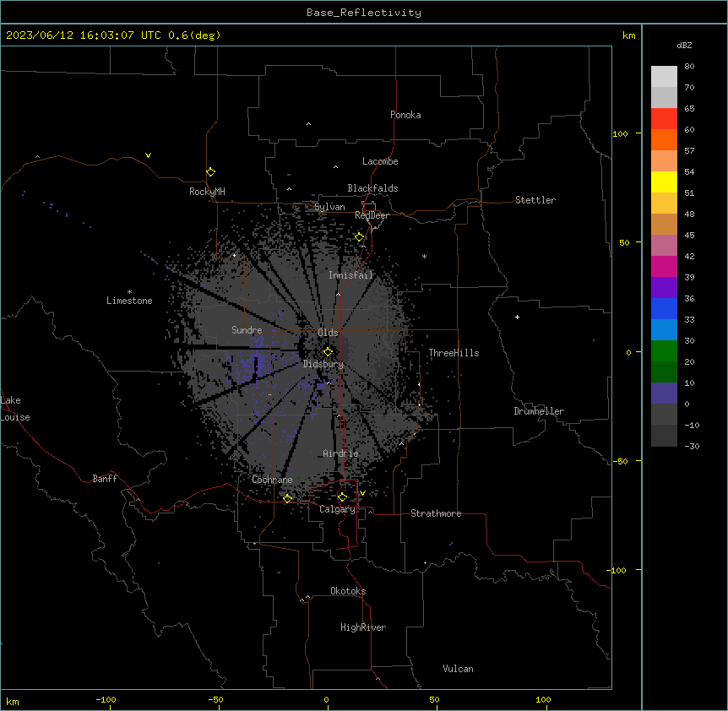This screenshot has width=728, height=711.
Task: Click the 0 tick on the bottom axis
Action: pyautogui.click(x=326, y=699)
